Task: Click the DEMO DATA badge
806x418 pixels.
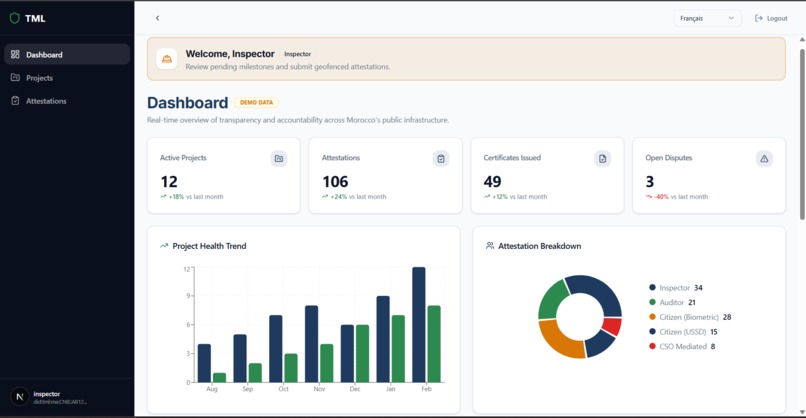Action: (x=257, y=102)
